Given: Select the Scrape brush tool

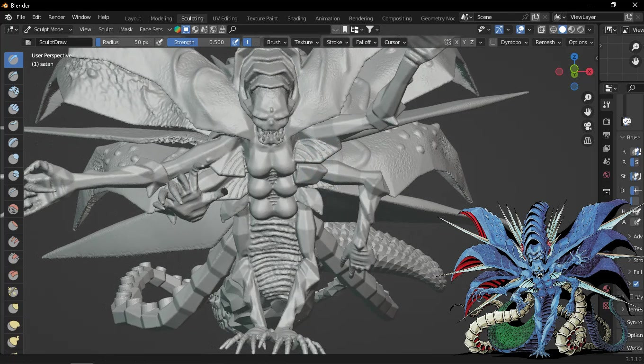Looking at the screenshot, I should coord(13,258).
